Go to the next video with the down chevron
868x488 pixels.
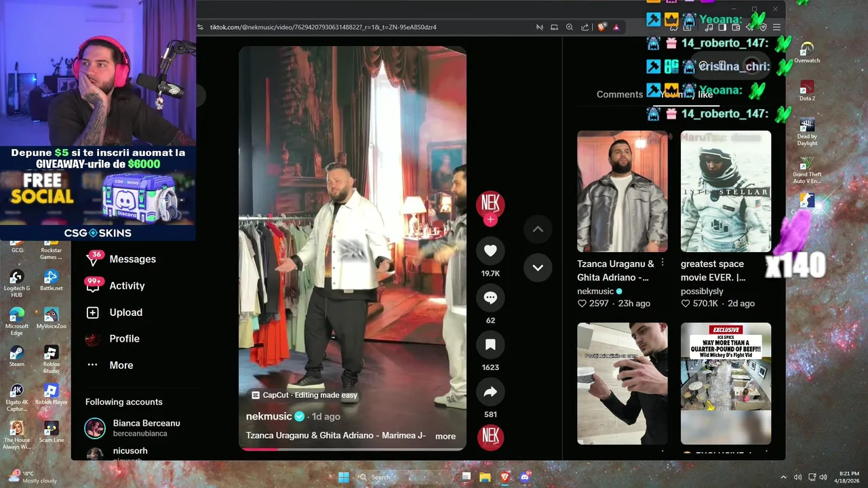pyautogui.click(x=538, y=268)
